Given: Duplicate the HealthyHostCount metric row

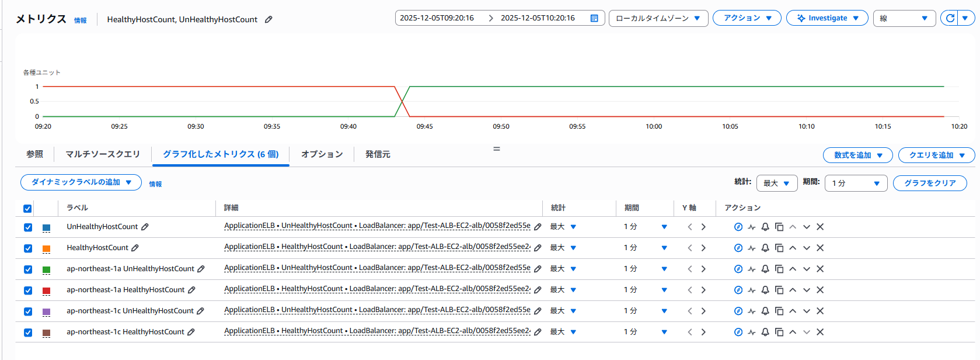Looking at the screenshot, I should tap(779, 248).
